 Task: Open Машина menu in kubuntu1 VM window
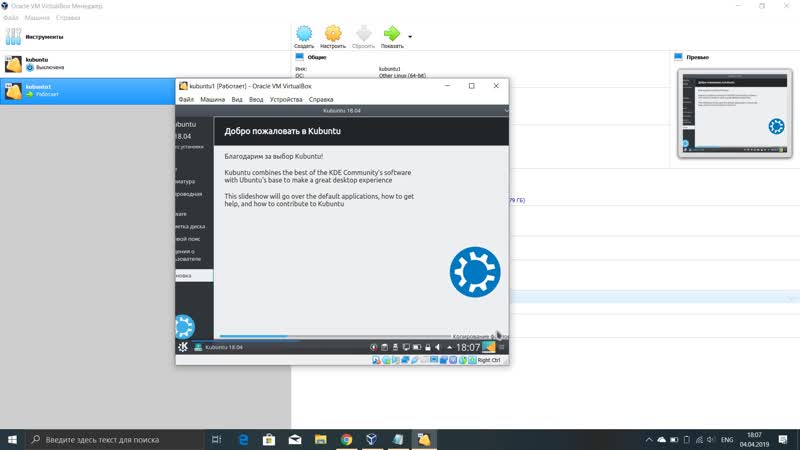(x=212, y=99)
